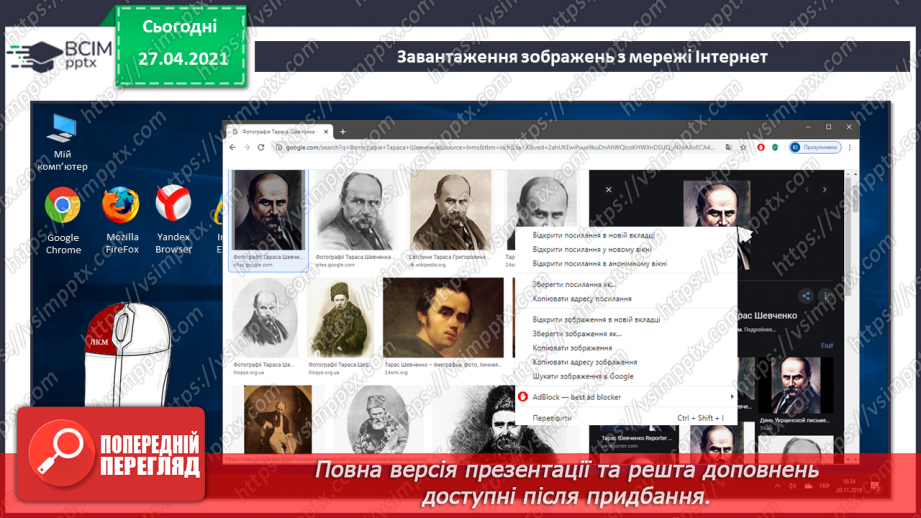The width and height of the screenshot is (921, 518).
Task: Open Chrome's three-dot menu
Action: click(x=849, y=147)
